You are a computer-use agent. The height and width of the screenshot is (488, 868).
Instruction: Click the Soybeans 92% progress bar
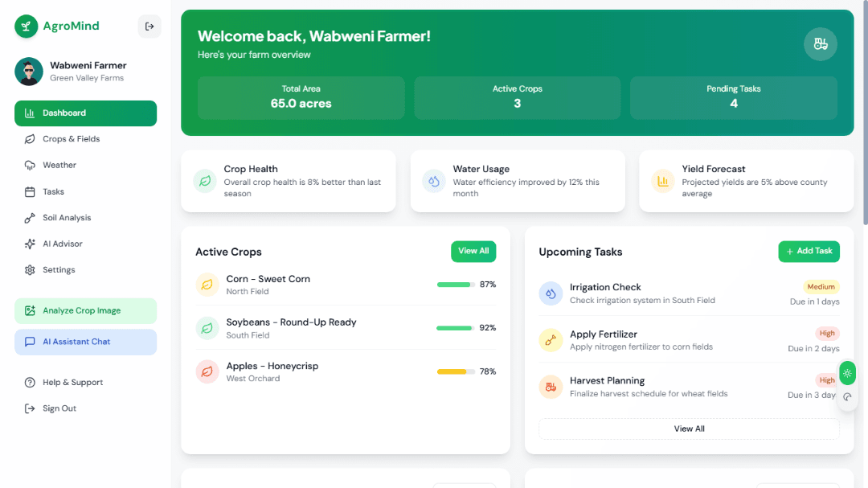click(x=454, y=328)
